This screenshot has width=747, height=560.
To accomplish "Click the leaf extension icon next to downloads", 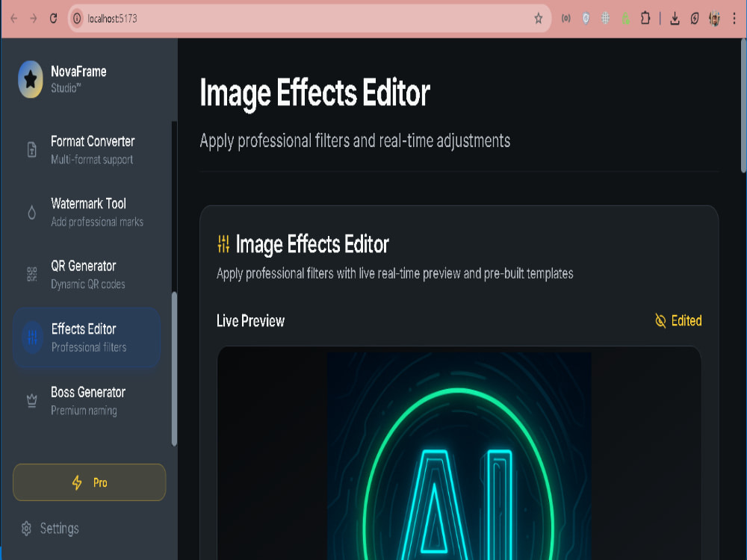I will [x=695, y=19].
